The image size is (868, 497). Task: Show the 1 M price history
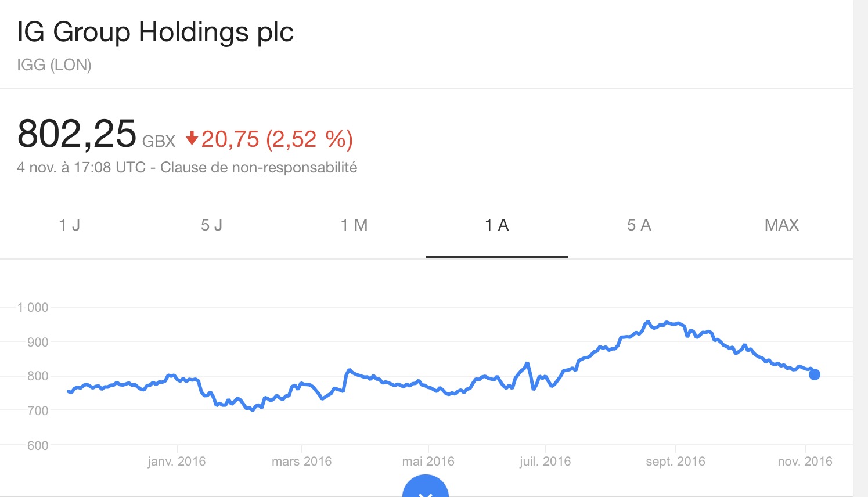(x=354, y=225)
